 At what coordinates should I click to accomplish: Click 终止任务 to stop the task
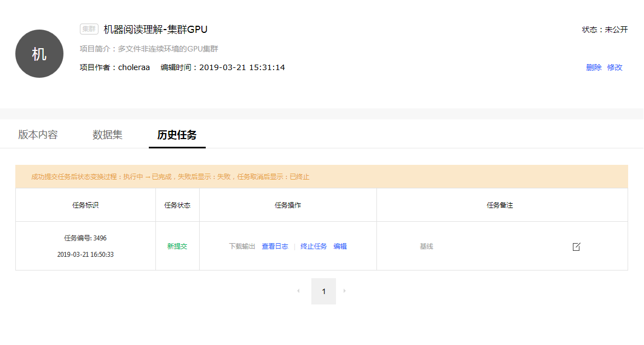pyautogui.click(x=314, y=246)
